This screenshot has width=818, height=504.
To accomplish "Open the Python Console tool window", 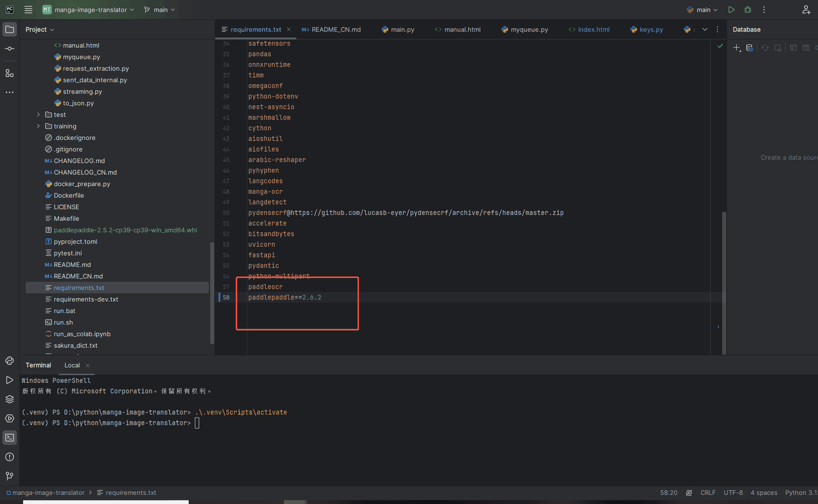I will click(x=9, y=360).
